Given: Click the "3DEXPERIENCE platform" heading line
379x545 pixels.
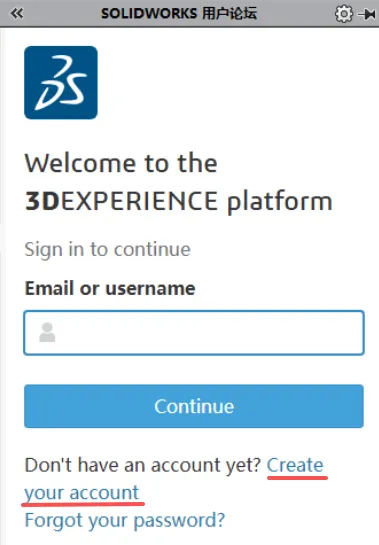Looking at the screenshot, I should (178, 202).
